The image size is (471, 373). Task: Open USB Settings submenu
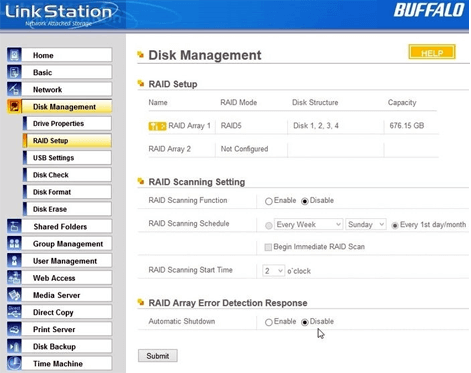point(67,158)
